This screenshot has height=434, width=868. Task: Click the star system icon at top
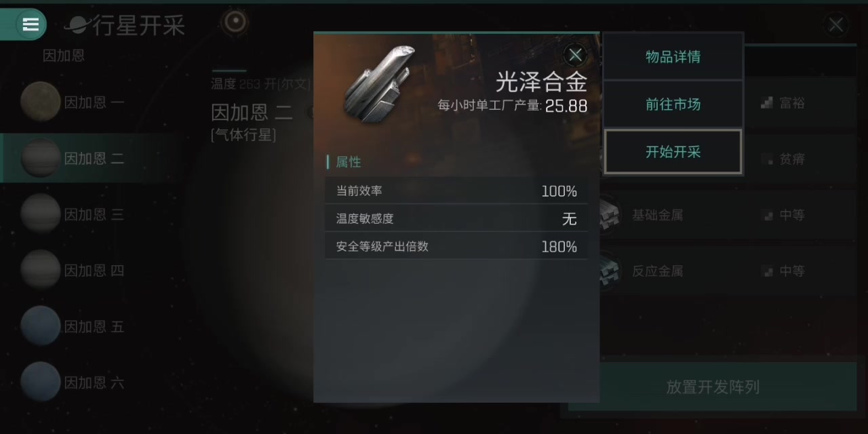235,22
